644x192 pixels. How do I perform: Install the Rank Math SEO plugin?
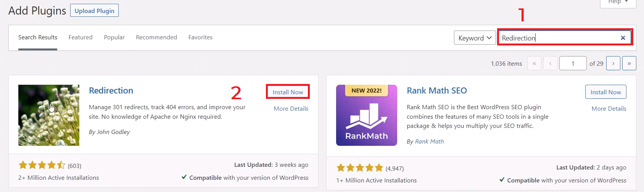click(606, 92)
